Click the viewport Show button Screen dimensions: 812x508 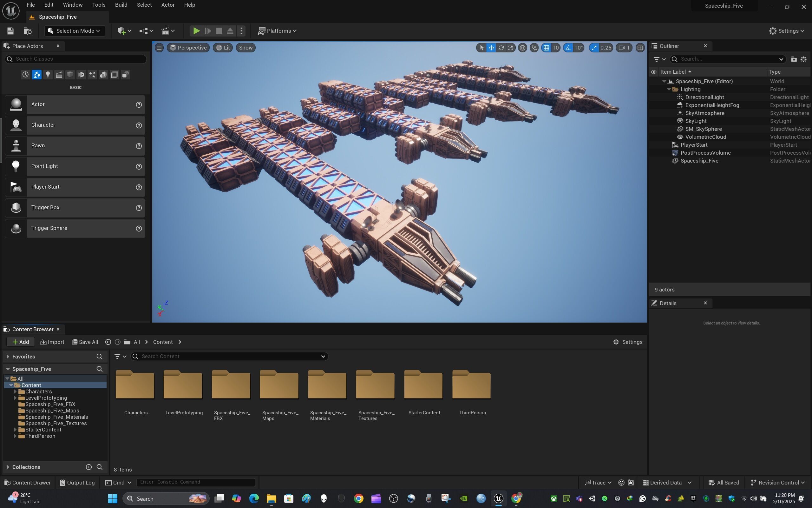tap(246, 48)
